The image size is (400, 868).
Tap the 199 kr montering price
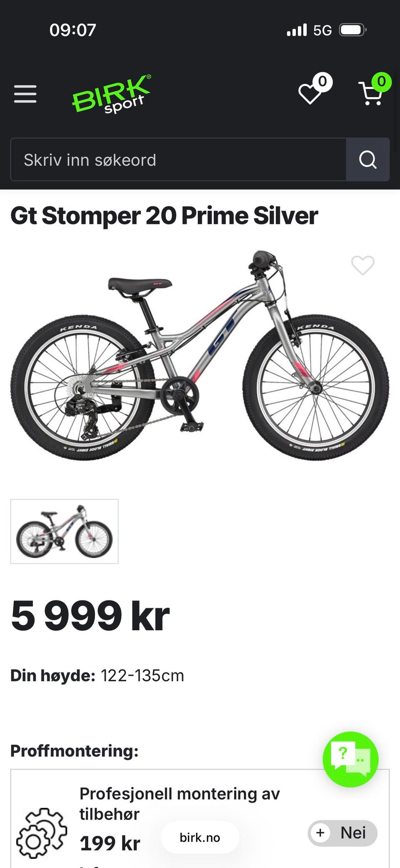pyautogui.click(x=110, y=843)
